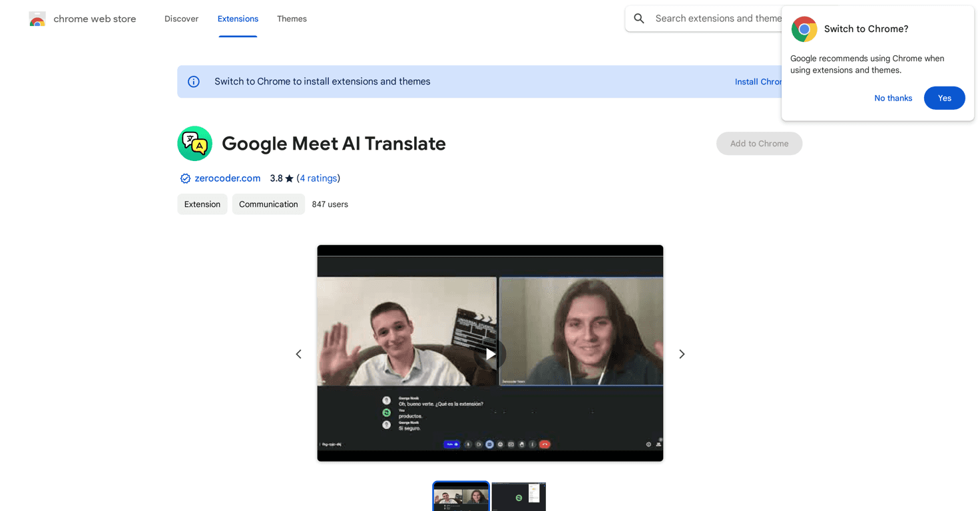Image resolution: width=980 pixels, height=511 pixels.
Task: Click the search magnifier icon
Action: [638, 19]
